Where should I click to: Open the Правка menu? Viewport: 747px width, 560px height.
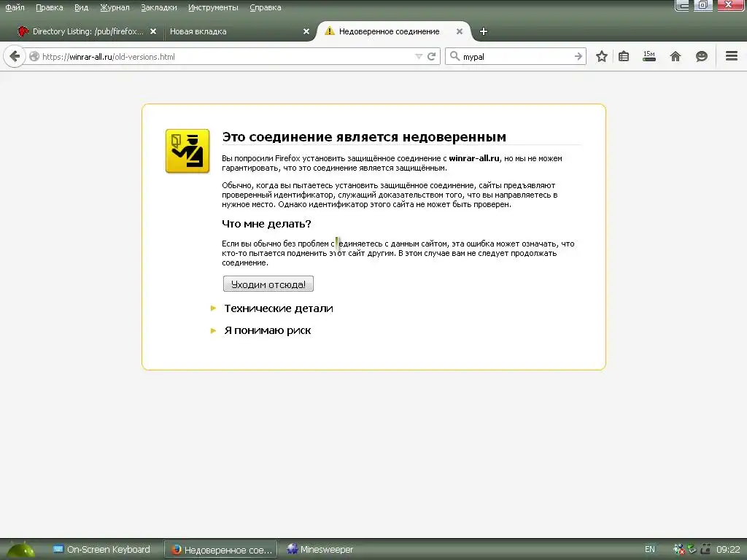click(50, 7)
